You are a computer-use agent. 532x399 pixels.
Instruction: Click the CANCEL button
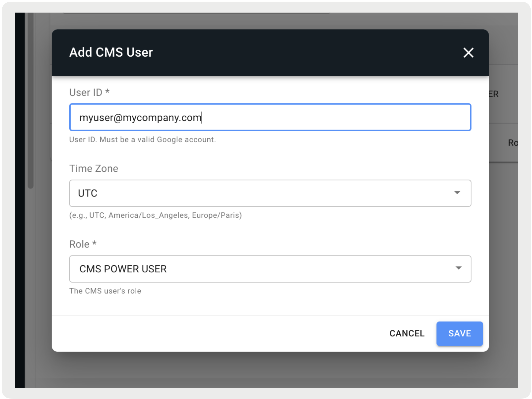(407, 333)
